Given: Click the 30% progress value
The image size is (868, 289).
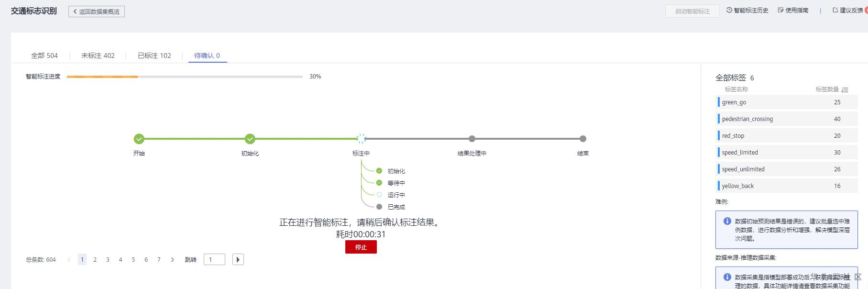Looking at the screenshot, I should 315,77.
